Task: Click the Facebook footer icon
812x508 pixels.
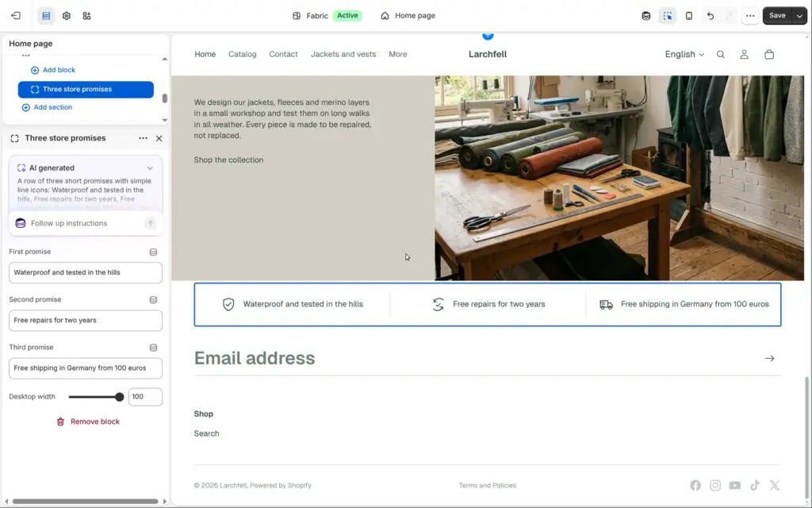Action: coord(695,485)
